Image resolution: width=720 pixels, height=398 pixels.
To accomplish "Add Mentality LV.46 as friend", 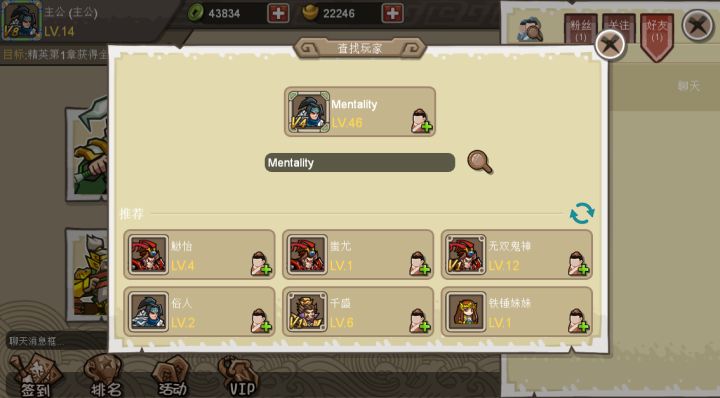I will pyautogui.click(x=422, y=122).
